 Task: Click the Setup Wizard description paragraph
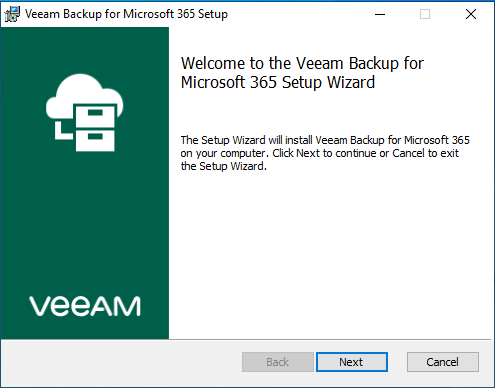pos(325,153)
